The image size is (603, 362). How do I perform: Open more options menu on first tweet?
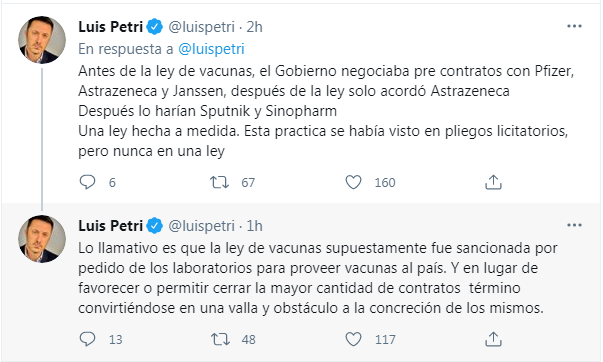[574, 26]
